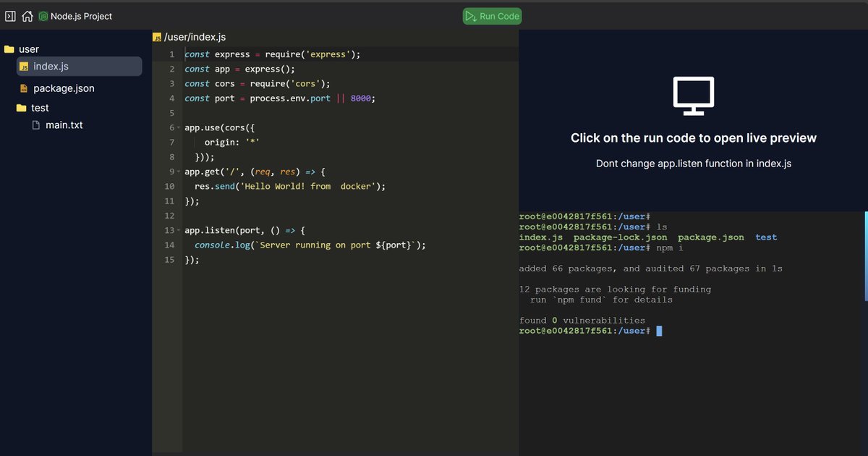Screen dimensions: 868x456
Task: Click on 'const app = express();' line
Action: (240, 69)
